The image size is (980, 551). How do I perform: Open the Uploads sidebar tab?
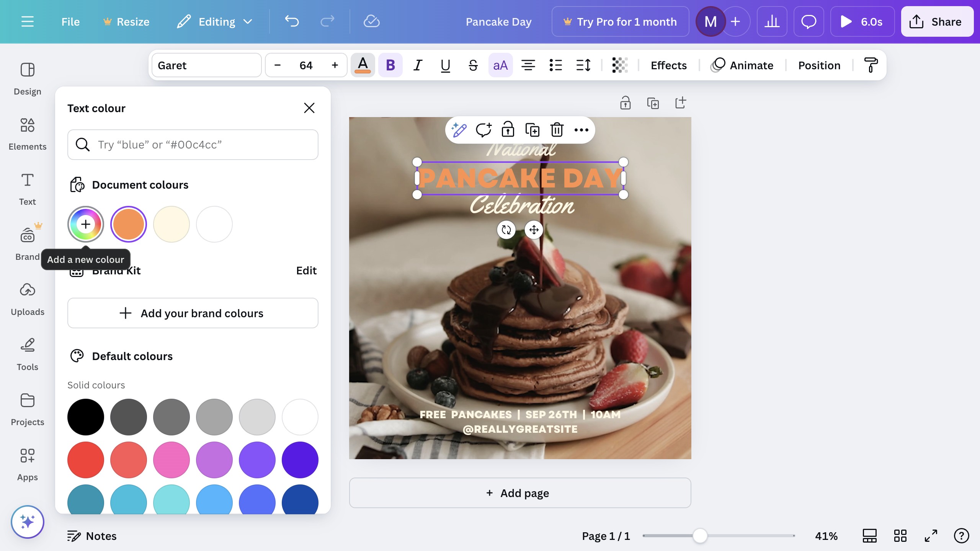coord(28,299)
